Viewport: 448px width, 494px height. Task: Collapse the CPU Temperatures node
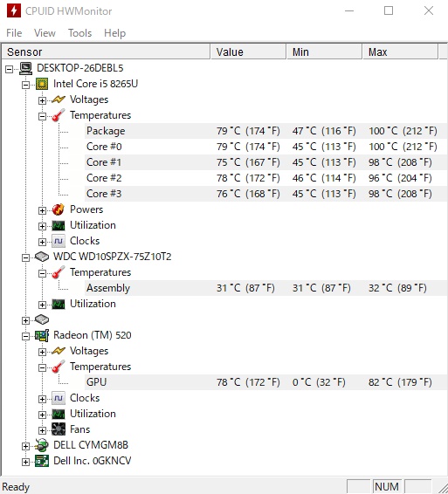pos(42,116)
